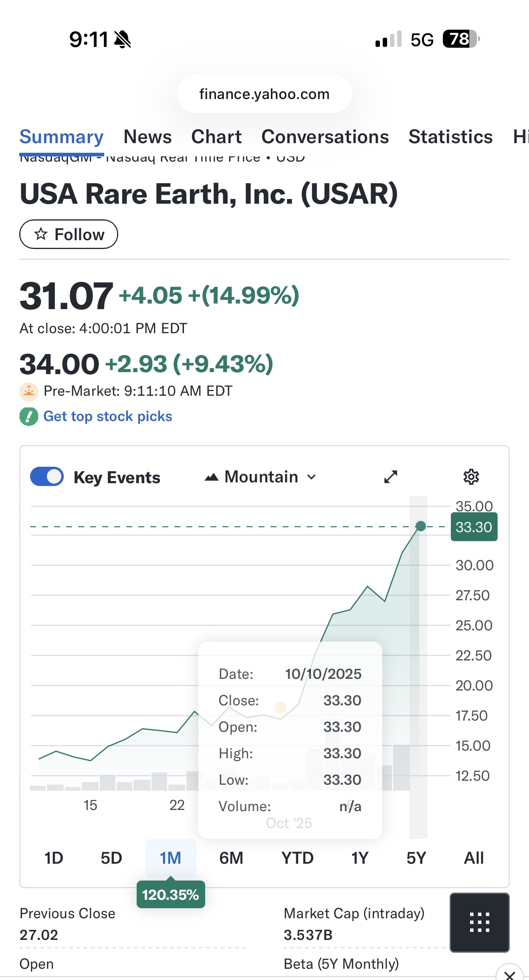Follow USA Rare Earth stock
This screenshot has width=529, height=980.
click(69, 234)
